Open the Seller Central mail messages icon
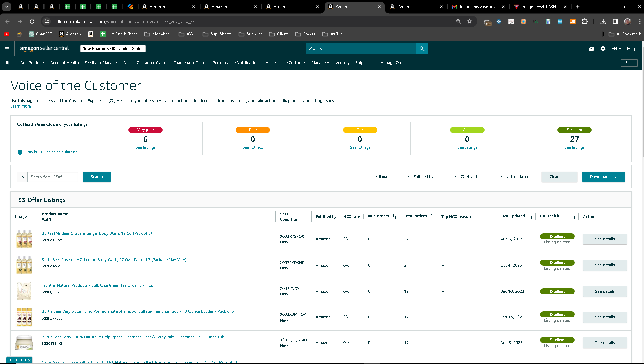 tap(591, 49)
